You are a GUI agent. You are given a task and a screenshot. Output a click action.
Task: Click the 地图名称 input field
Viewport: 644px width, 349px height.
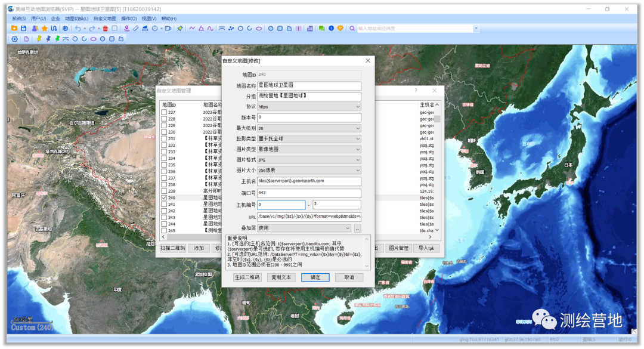[x=309, y=85]
